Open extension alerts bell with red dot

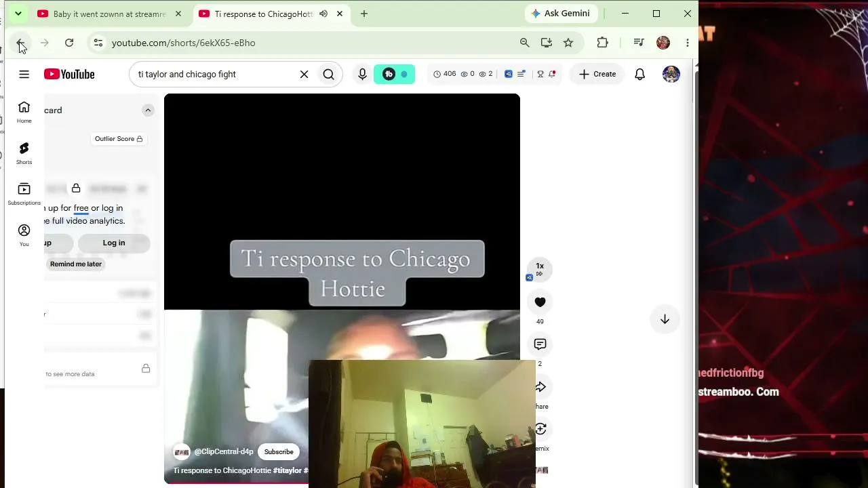tap(552, 74)
